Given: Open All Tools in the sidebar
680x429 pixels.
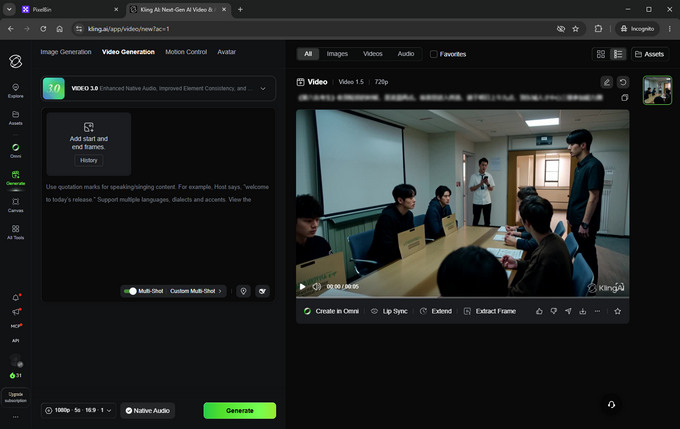Looking at the screenshot, I should (x=16, y=232).
